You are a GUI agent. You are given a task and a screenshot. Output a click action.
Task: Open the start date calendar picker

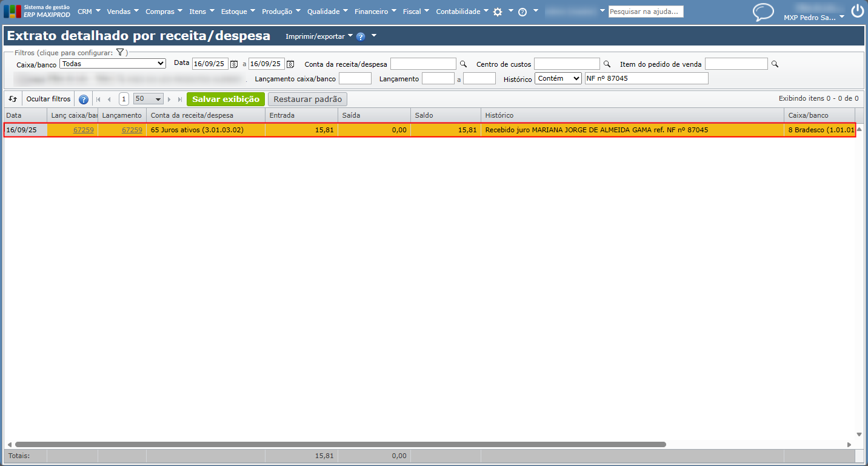click(x=234, y=64)
